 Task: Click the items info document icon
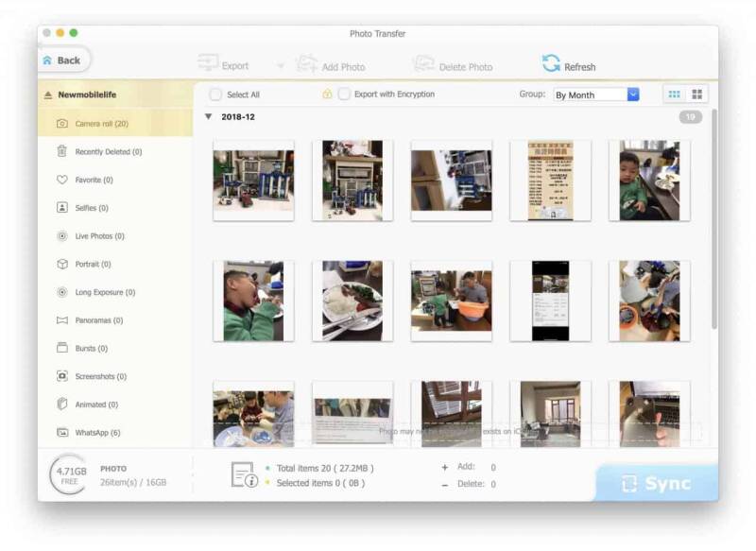coord(244,474)
